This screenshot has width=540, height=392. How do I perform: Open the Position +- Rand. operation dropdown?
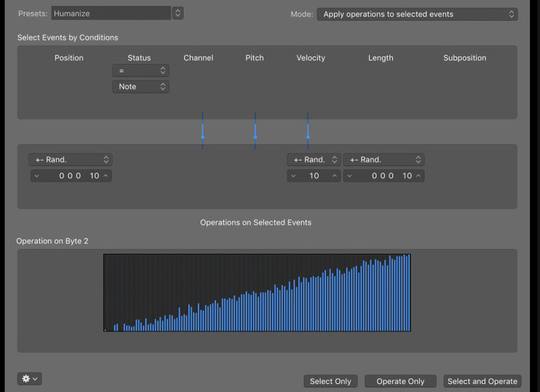click(x=70, y=159)
